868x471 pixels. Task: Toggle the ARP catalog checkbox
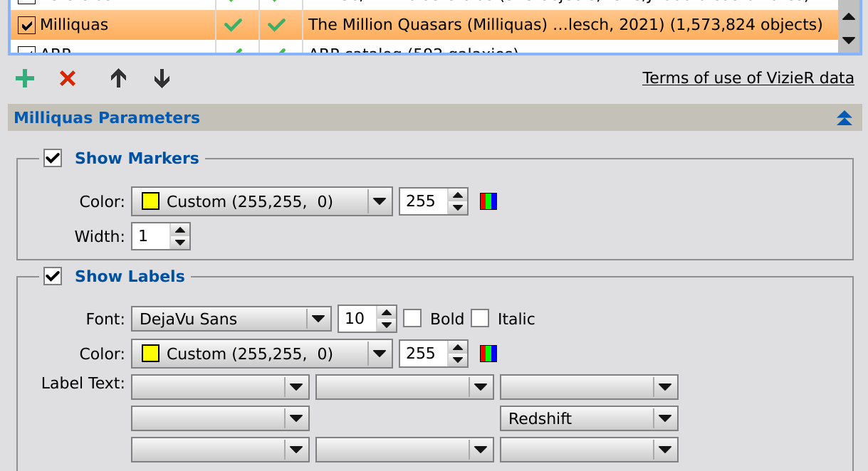click(27, 51)
